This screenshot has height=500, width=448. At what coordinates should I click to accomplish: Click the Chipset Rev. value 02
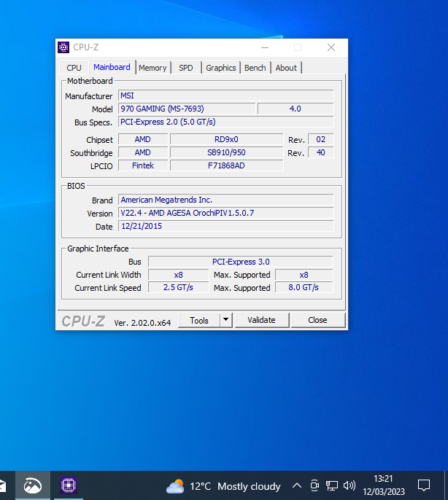click(x=321, y=139)
